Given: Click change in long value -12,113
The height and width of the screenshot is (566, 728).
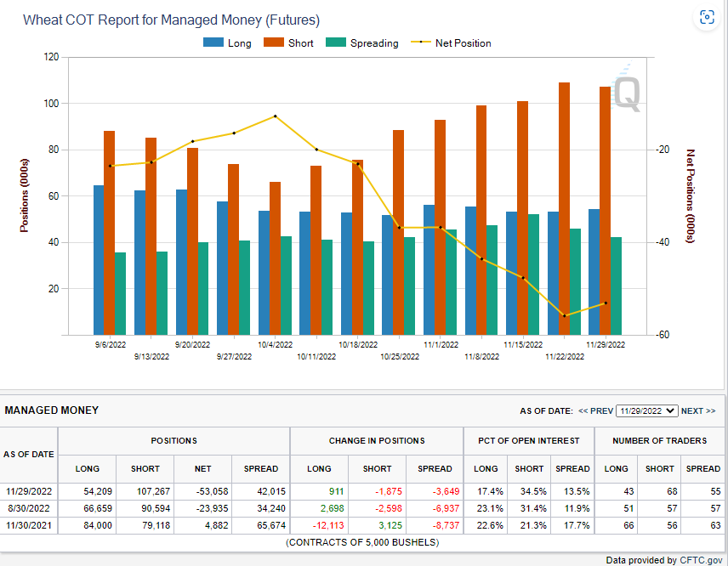Looking at the screenshot, I should click(x=328, y=526).
